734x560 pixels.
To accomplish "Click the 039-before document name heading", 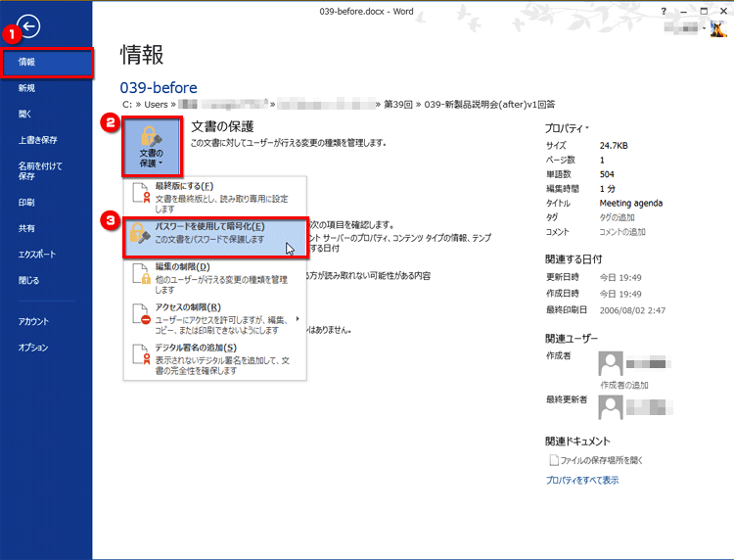I will click(x=159, y=87).
